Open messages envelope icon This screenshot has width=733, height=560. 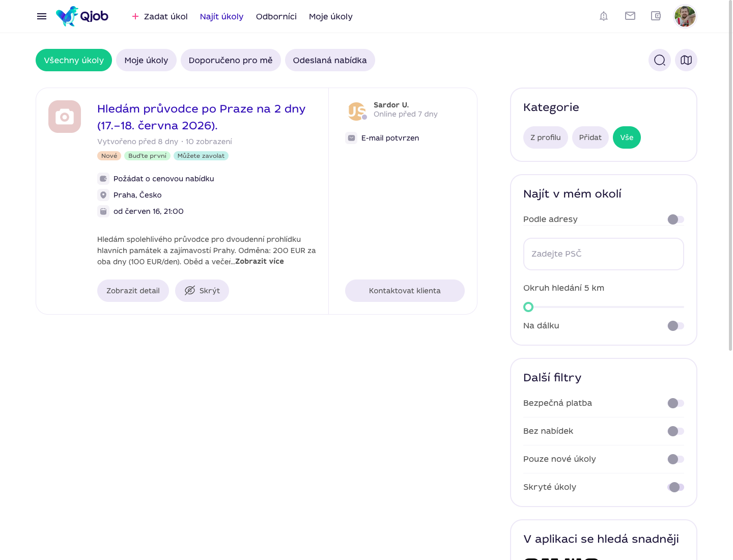[x=630, y=16]
